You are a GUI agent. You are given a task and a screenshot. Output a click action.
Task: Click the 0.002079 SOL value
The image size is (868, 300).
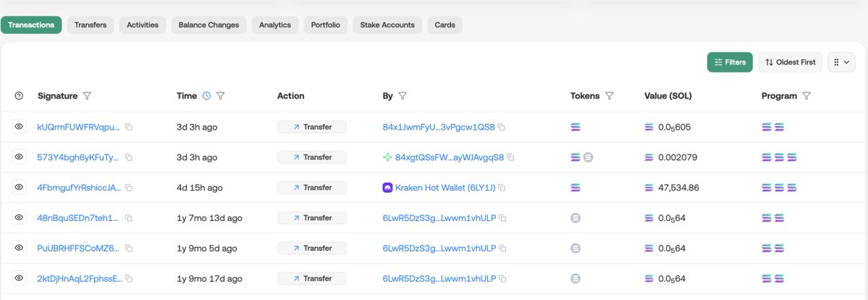coord(678,157)
